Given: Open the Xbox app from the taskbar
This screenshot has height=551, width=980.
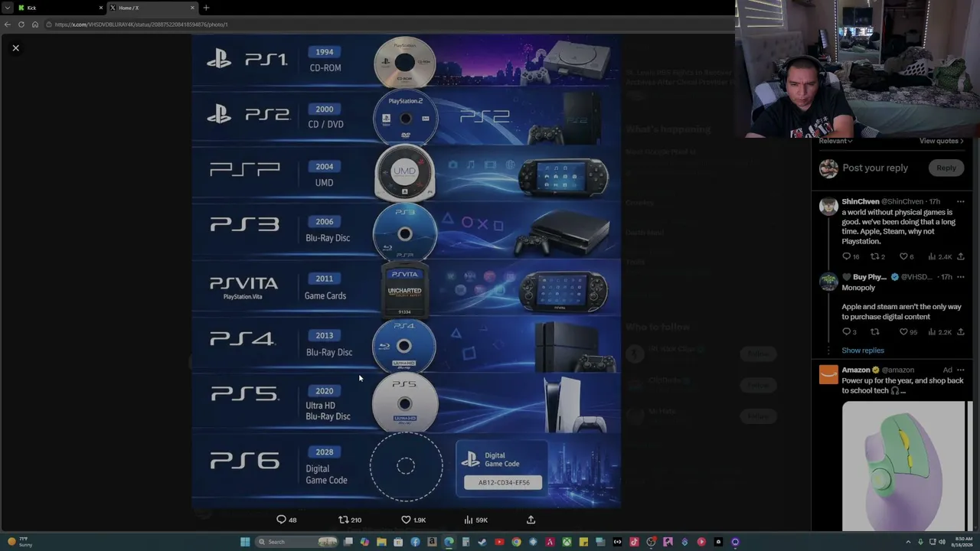Looking at the screenshot, I should 567,542.
